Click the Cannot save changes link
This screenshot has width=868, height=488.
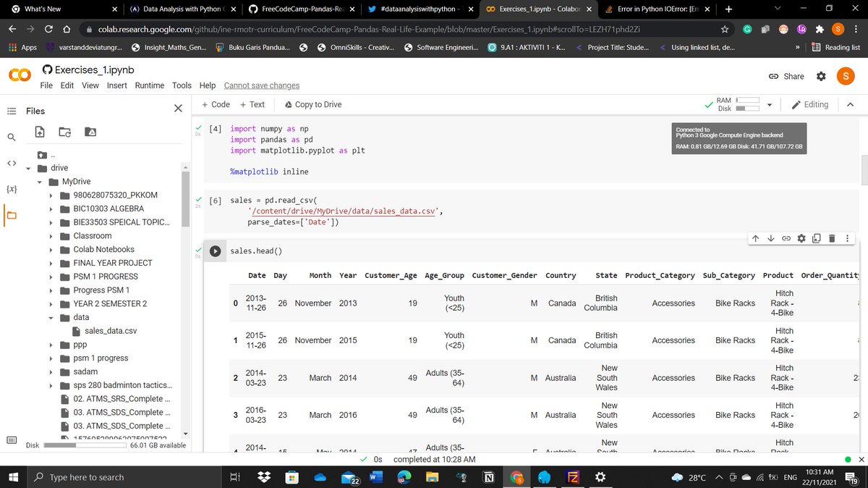(262, 85)
